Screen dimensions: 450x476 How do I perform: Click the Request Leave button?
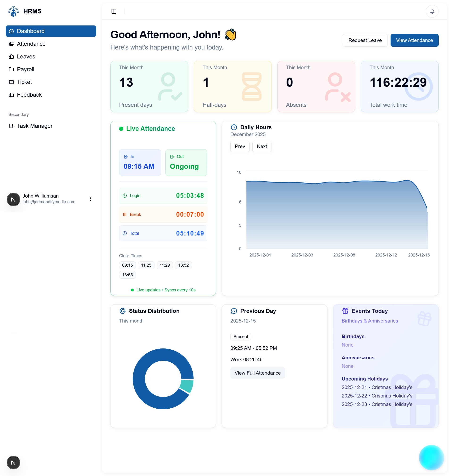(365, 40)
